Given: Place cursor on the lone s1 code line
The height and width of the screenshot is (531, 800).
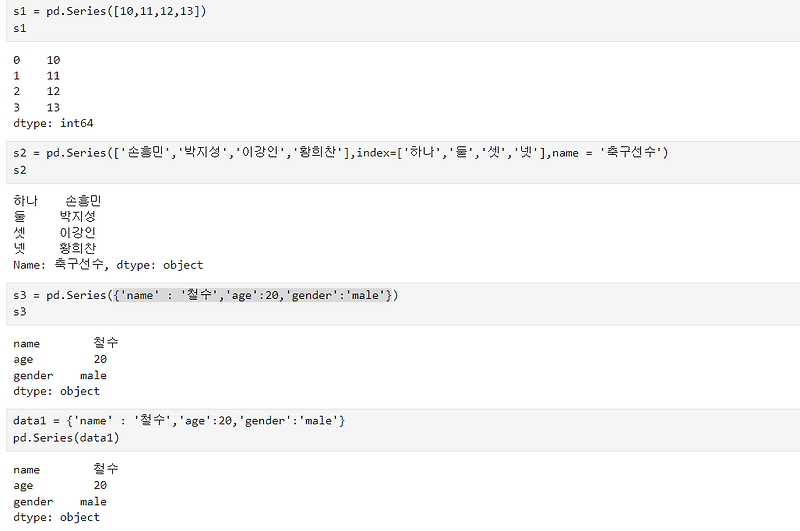Looking at the screenshot, I should [x=20, y=28].
